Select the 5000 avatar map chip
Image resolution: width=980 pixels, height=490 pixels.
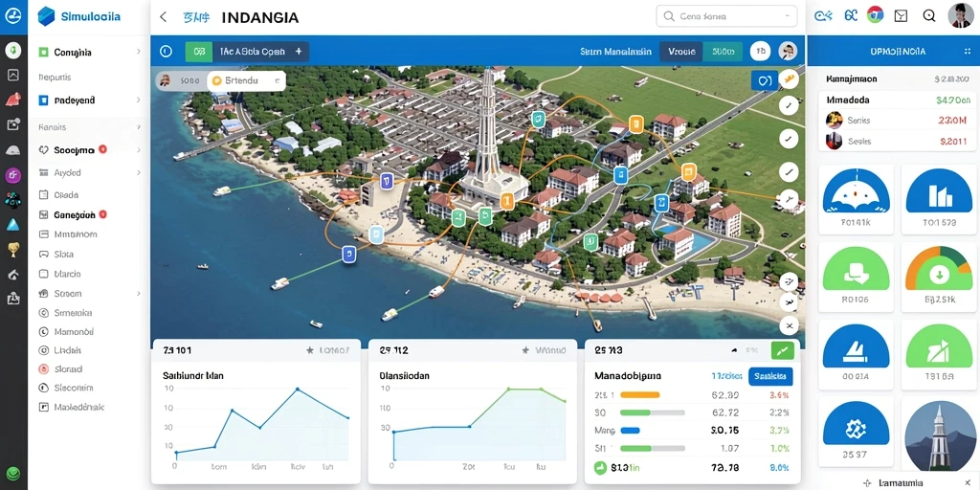pos(181,80)
